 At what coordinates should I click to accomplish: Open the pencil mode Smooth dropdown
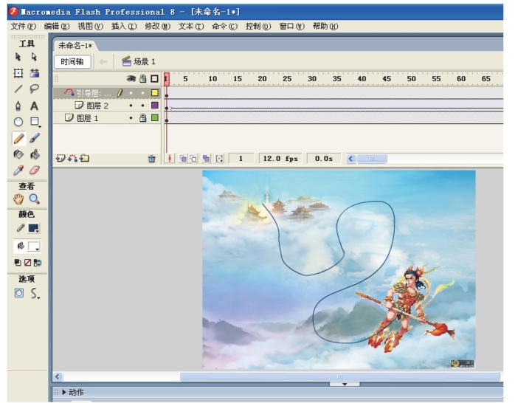(x=35, y=293)
